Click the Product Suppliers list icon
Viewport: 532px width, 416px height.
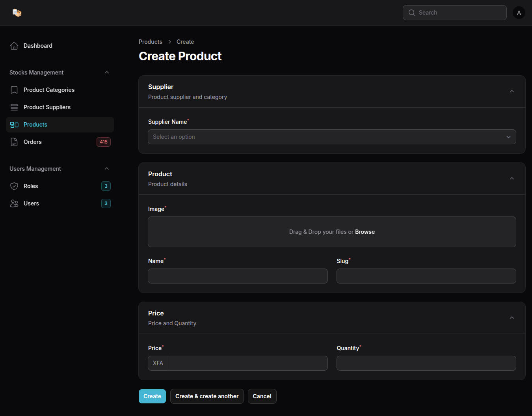(14, 107)
